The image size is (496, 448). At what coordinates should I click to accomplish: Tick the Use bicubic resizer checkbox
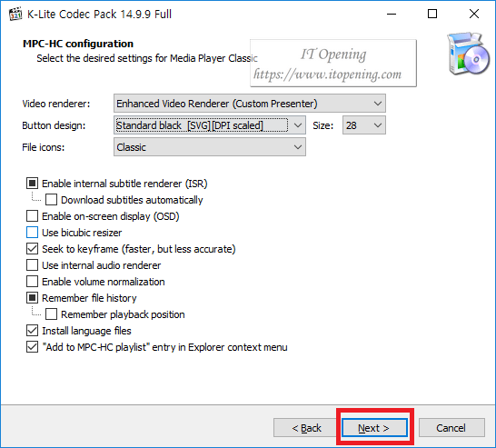33,233
